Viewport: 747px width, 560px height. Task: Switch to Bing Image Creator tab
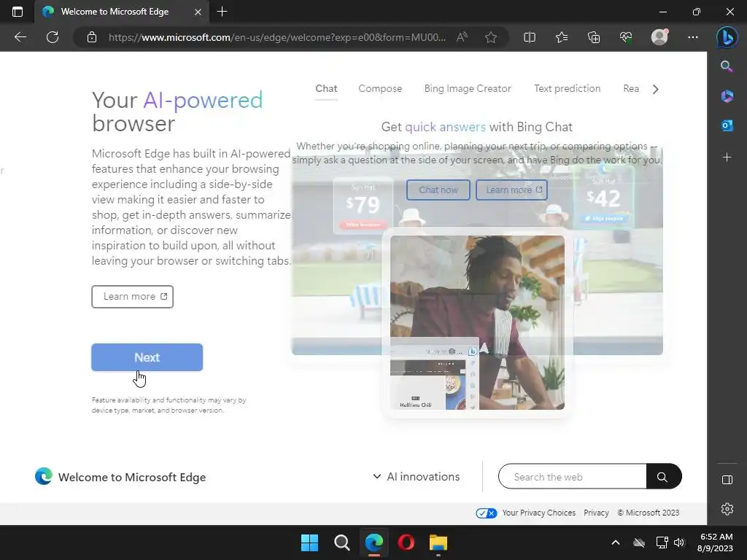[x=468, y=88]
